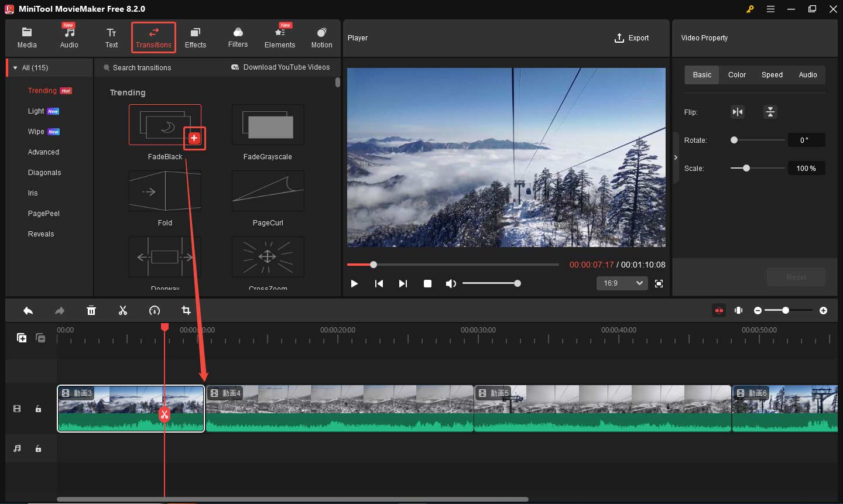Stop the playback
Viewport: 843px width, 504px height.
[x=427, y=283]
